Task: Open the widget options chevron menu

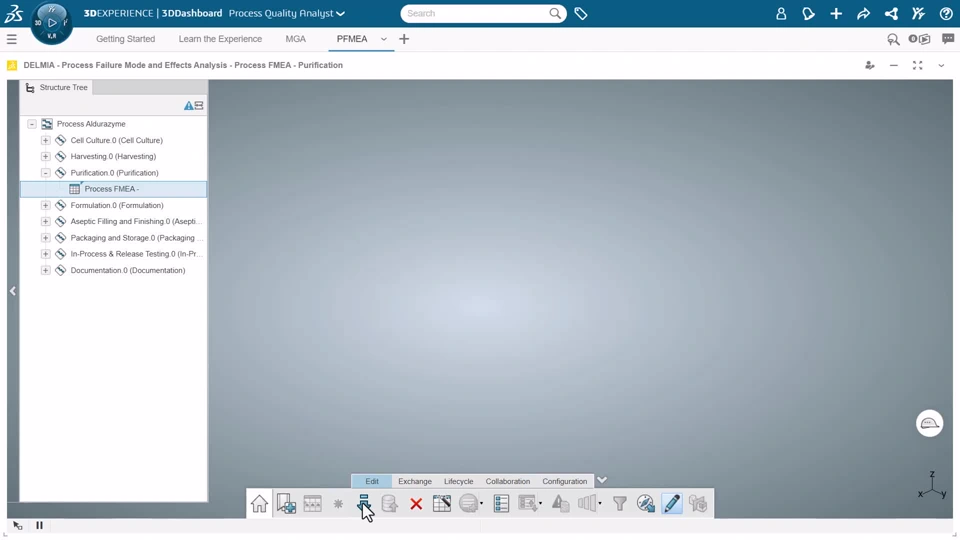Action: click(x=941, y=66)
